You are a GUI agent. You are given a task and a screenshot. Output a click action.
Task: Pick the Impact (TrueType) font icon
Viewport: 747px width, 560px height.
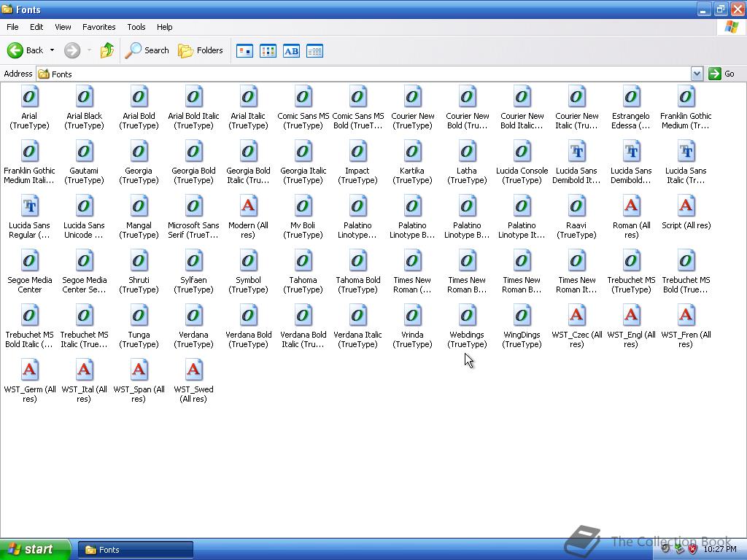357,152
